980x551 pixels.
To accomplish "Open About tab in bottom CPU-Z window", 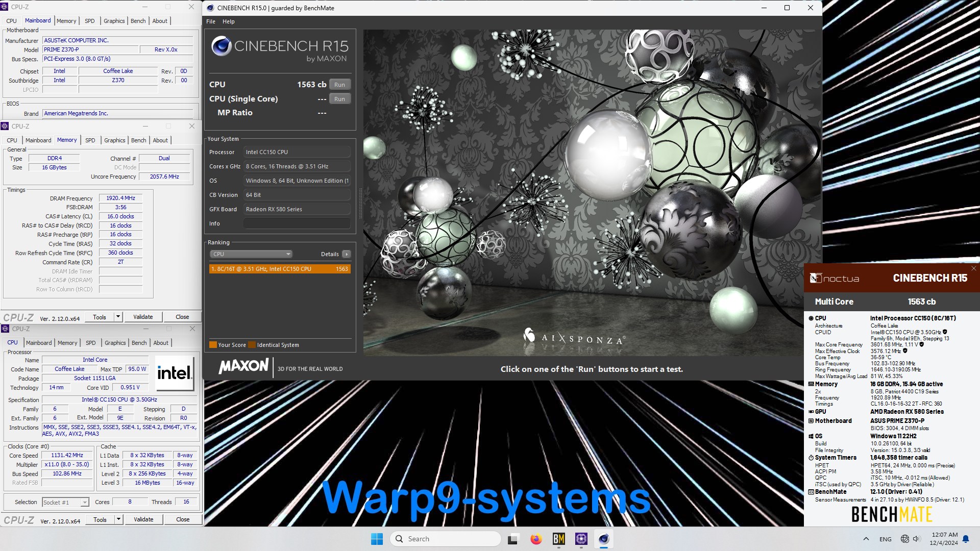I will [161, 343].
